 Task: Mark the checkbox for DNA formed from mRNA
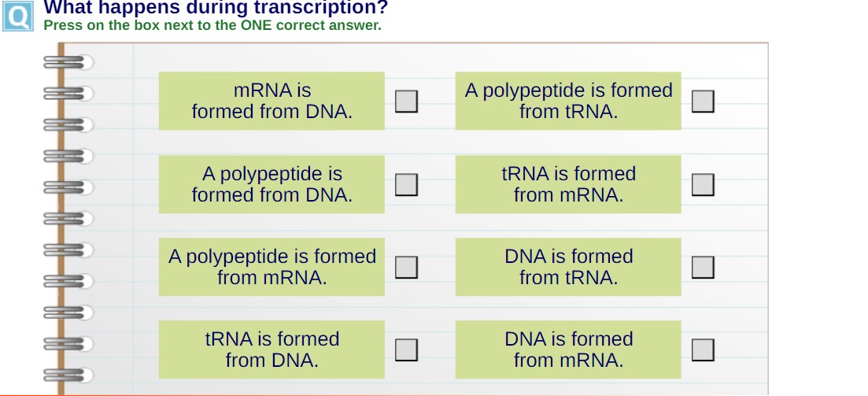[703, 350]
